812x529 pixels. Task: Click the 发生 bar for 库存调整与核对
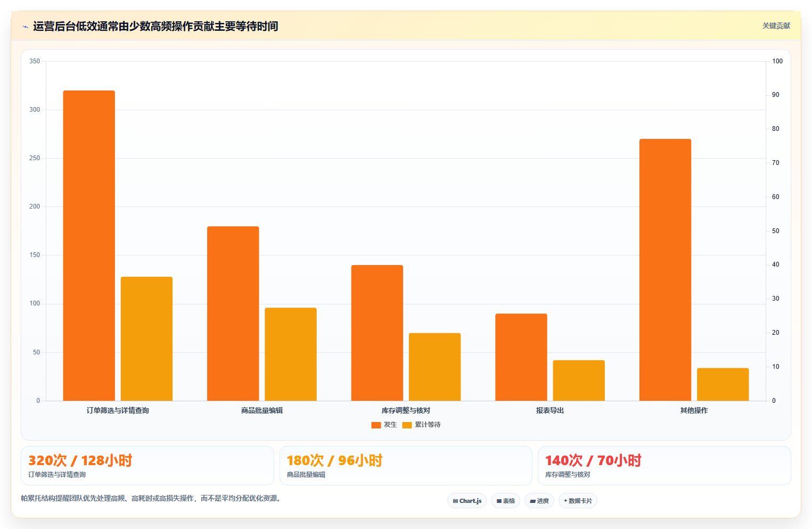[377, 333]
